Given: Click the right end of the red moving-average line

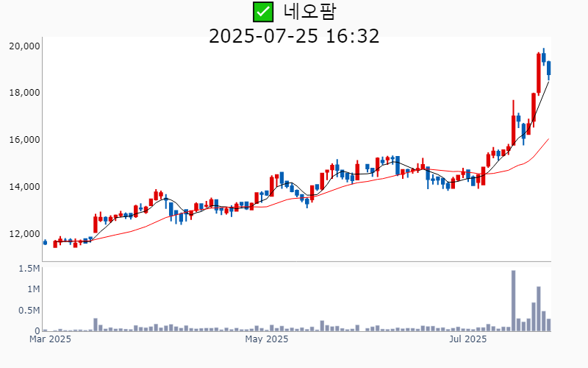Looking at the screenshot, I should click(x=548, y=139).
